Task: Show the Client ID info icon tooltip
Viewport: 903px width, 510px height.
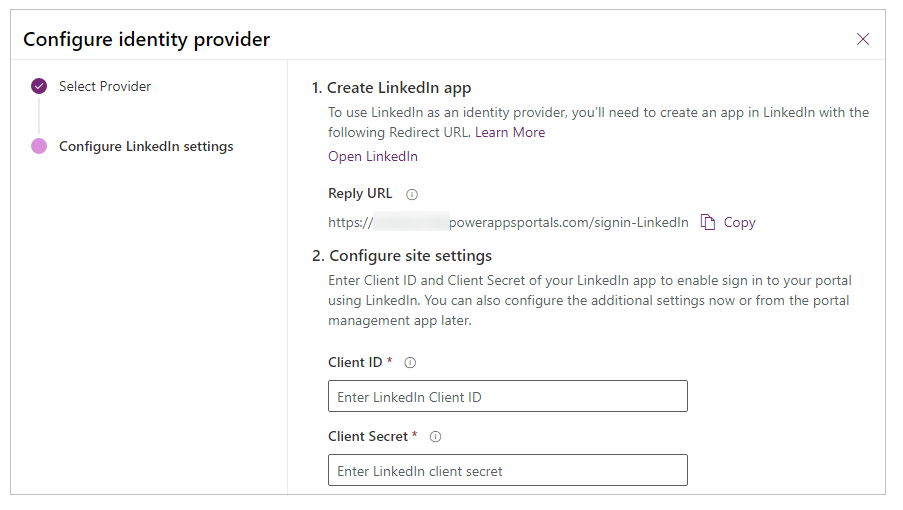Action: click(410, 363)
